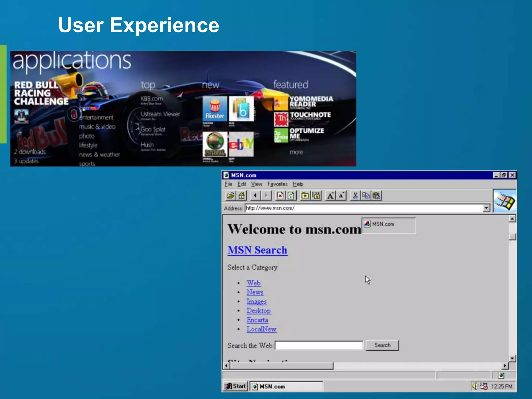Viewport: 532px width, 399px height.
Task: Increase font size with large A icon
Action: click(330, 195)
